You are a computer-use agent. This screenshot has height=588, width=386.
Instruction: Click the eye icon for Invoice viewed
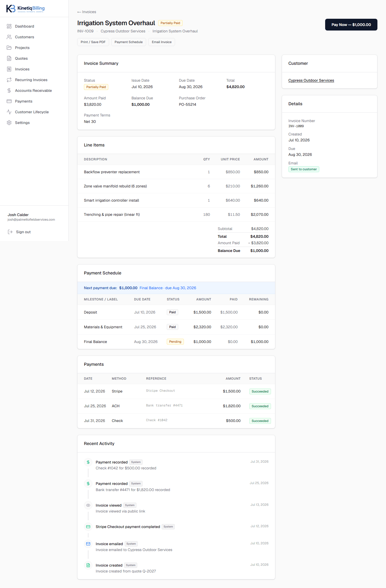pyautogui.click(x=88, y=505)
